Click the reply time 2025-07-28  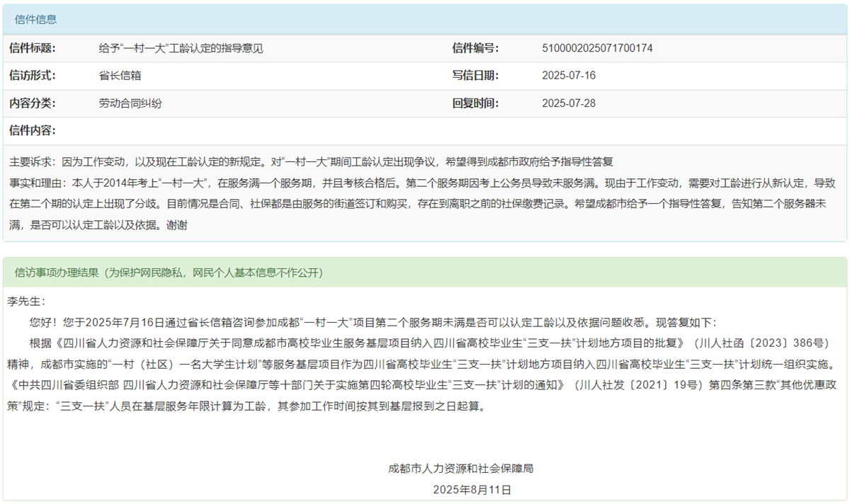[x=569, y=103]
